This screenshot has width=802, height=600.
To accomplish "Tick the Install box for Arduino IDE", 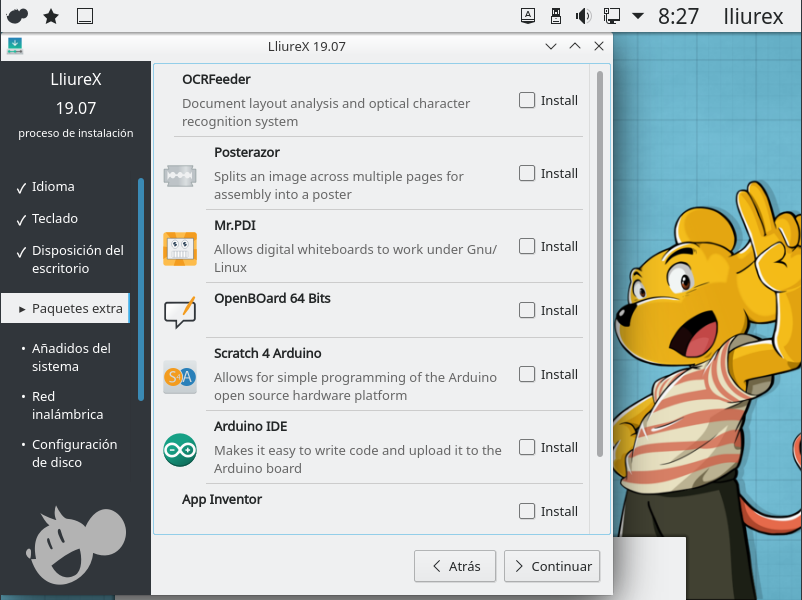I will click(x=527, y=447).
